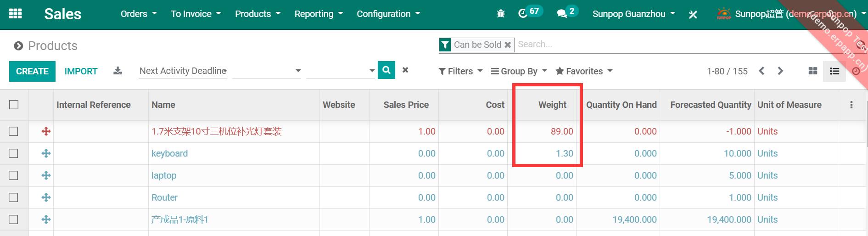Select checkbox for laptop row
The image size is (868, 236).
click(x=14, y=175)
